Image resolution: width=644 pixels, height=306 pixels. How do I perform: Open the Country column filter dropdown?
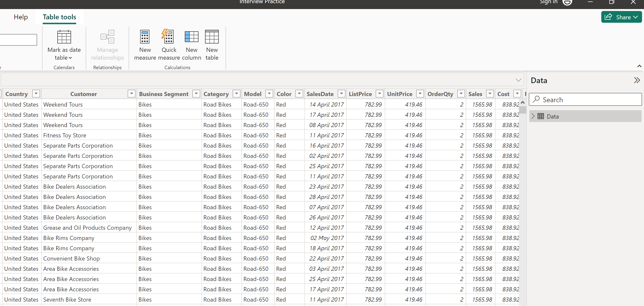click(36, 94)
